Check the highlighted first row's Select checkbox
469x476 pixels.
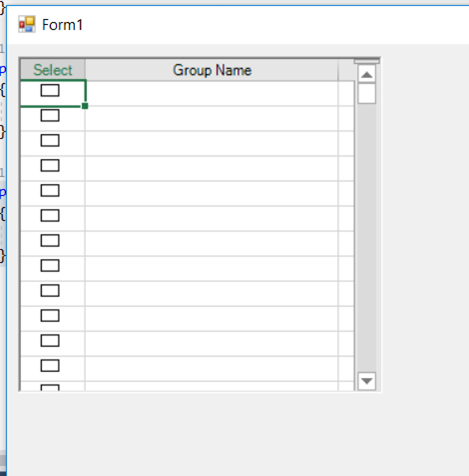coord(50,91)
